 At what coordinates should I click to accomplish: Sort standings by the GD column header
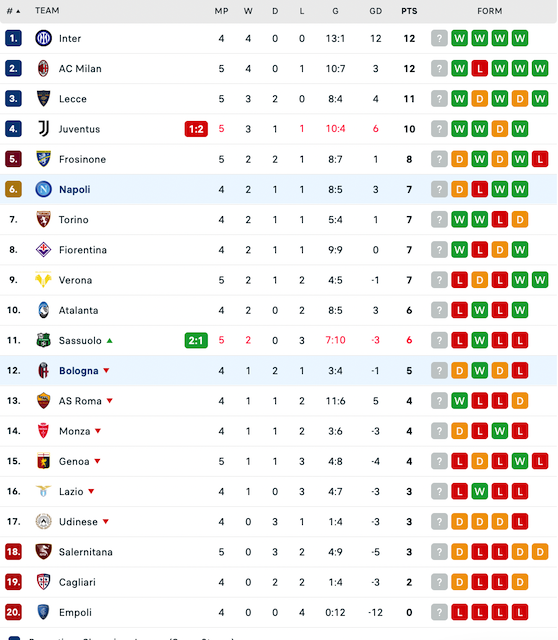pos(376,11)
